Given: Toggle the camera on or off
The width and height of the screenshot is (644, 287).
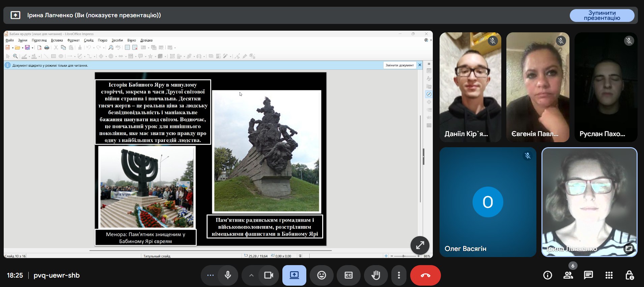Looking at the screenshot, I should pos(269,275).
